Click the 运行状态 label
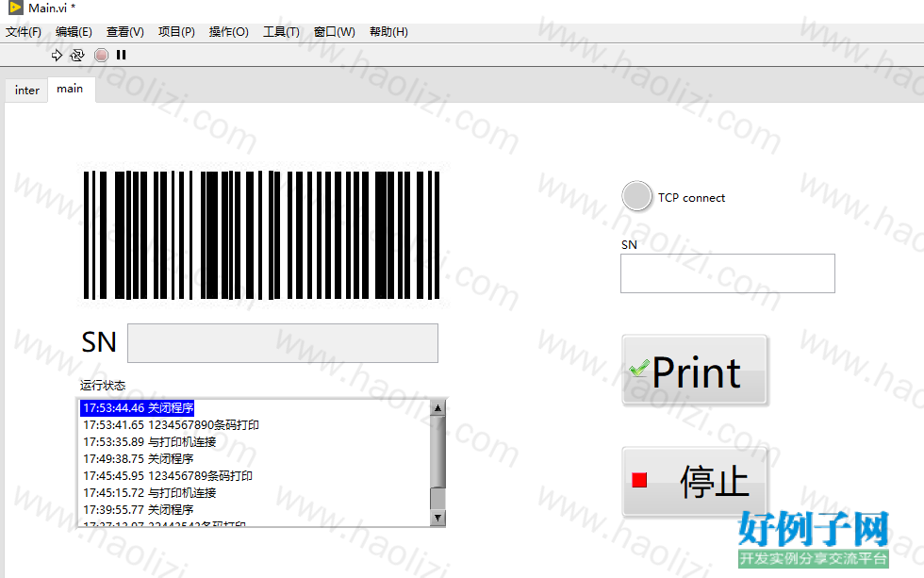 [x=103, y=386]
